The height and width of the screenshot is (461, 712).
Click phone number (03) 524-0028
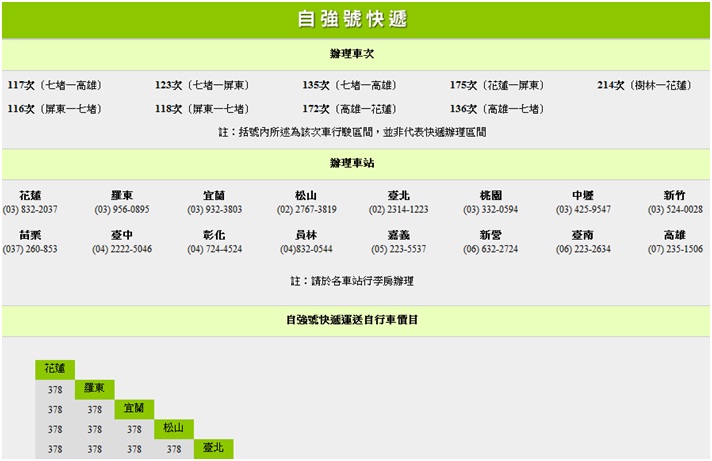point(675,209)
